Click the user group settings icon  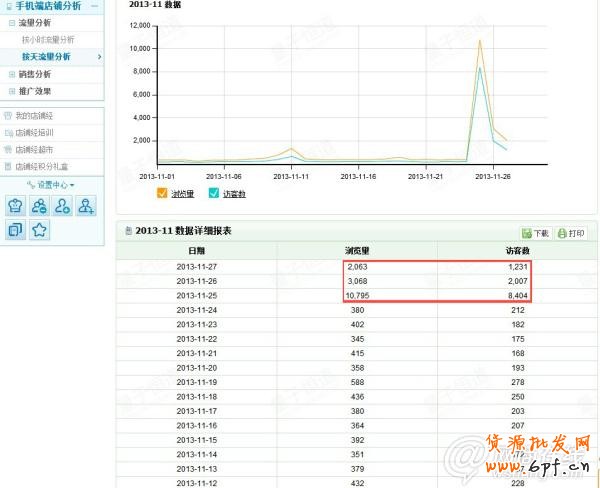pyautogui.click(x=39, y=206)
